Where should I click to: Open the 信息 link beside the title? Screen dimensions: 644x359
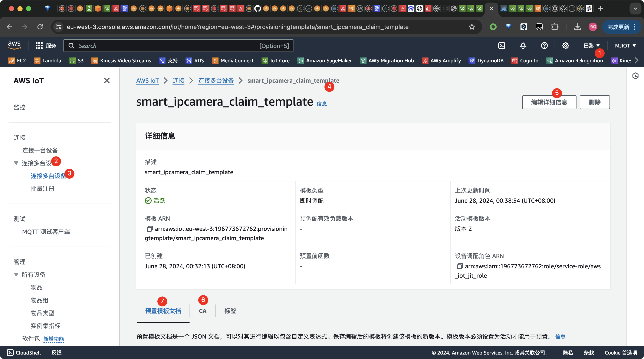point(322,103)
